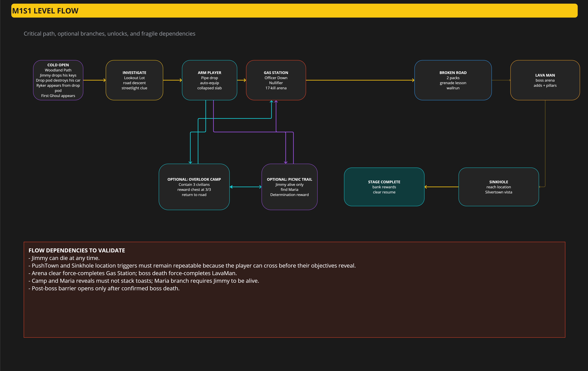This screenshot has height=371, width=588.
Task: Click the 'Post-boss barrier opens' line
Action: pos(104,288)
